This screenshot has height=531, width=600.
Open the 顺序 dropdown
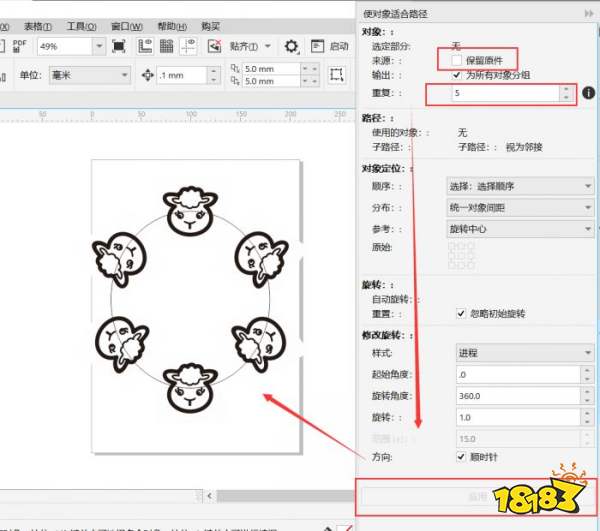pyautogui.click(x=519, y=186)
